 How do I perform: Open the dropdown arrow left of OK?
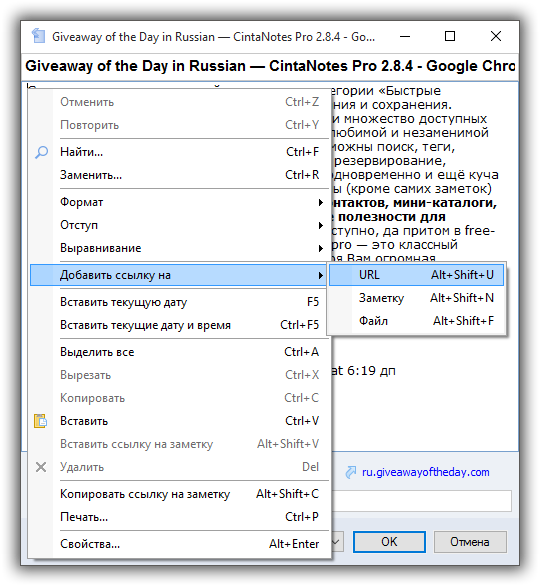(x=336, y=542)
